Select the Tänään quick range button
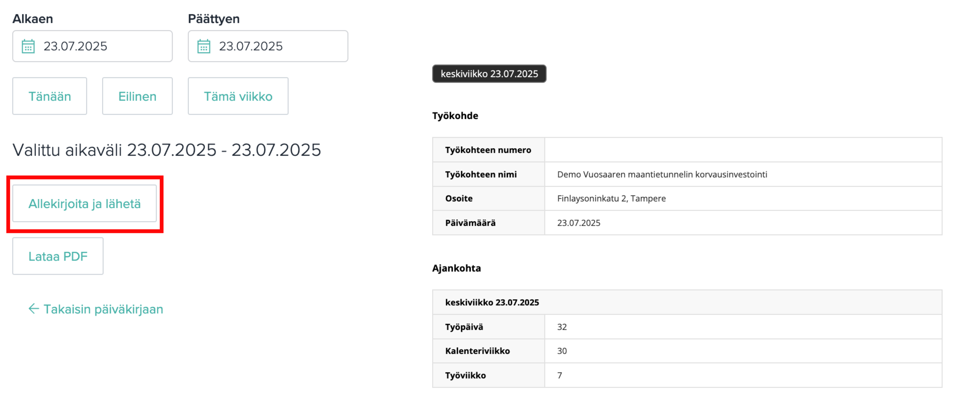The image size is (980, 399). coord(49,96)
